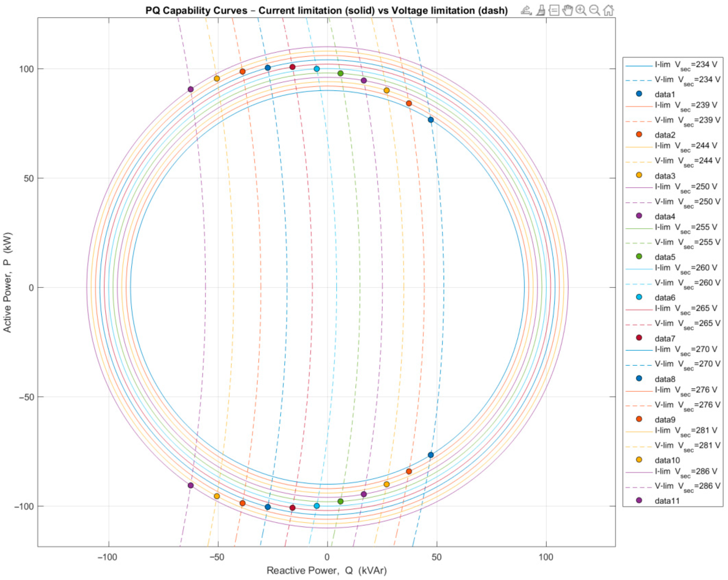The image size is (728, 580).
Task: Click the Export axes icon in the toolbar
Action: [526, 10]
